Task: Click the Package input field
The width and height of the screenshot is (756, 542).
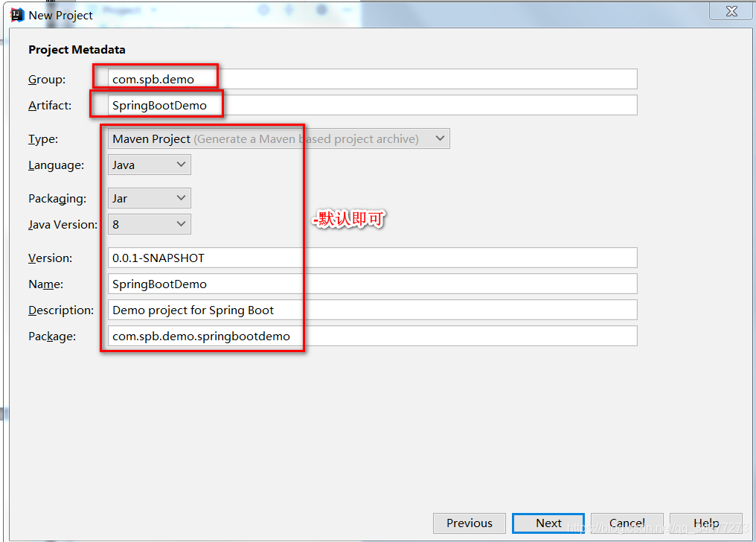Action: point(372,336)
